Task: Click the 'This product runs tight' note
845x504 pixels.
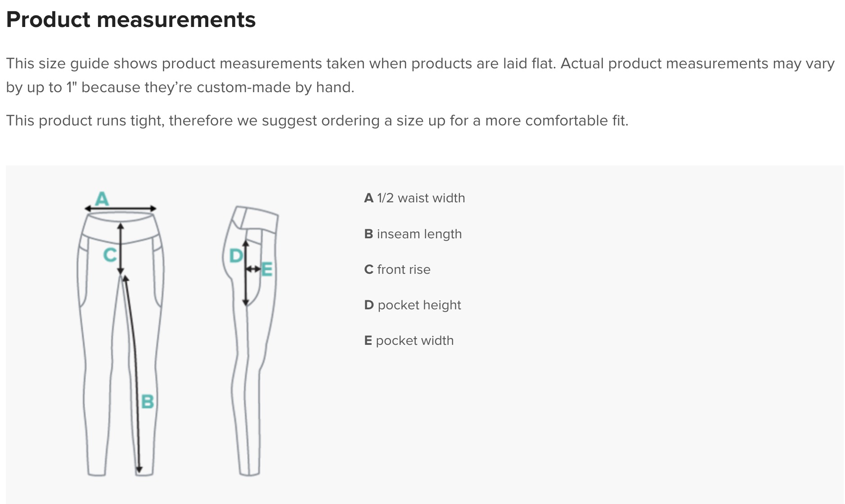Action: (317, 120)
